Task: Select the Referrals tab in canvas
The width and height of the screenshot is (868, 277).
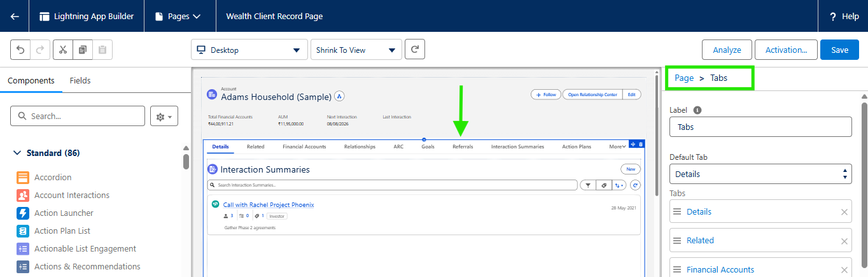Action: tap(463, 146)
